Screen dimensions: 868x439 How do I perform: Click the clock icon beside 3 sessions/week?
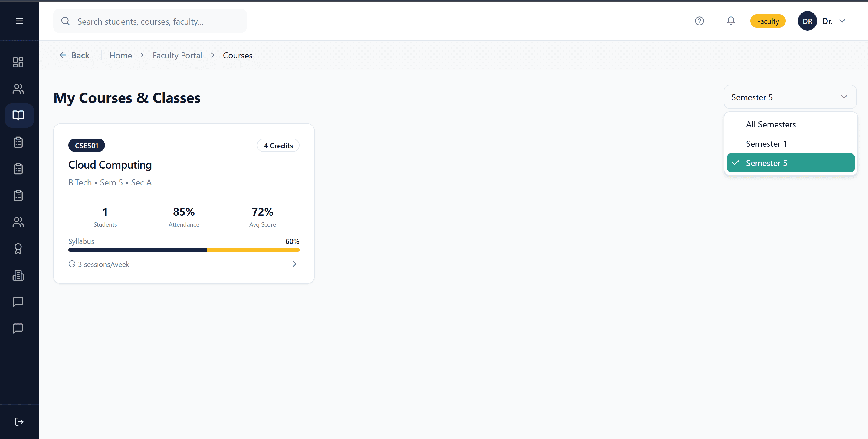pos(72,264)
